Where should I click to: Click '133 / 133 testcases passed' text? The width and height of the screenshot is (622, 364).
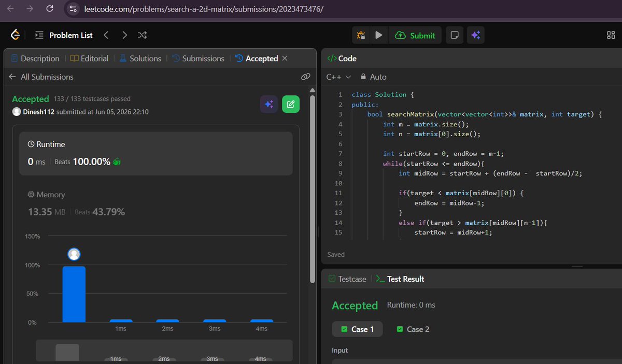[x=92, y=98]
